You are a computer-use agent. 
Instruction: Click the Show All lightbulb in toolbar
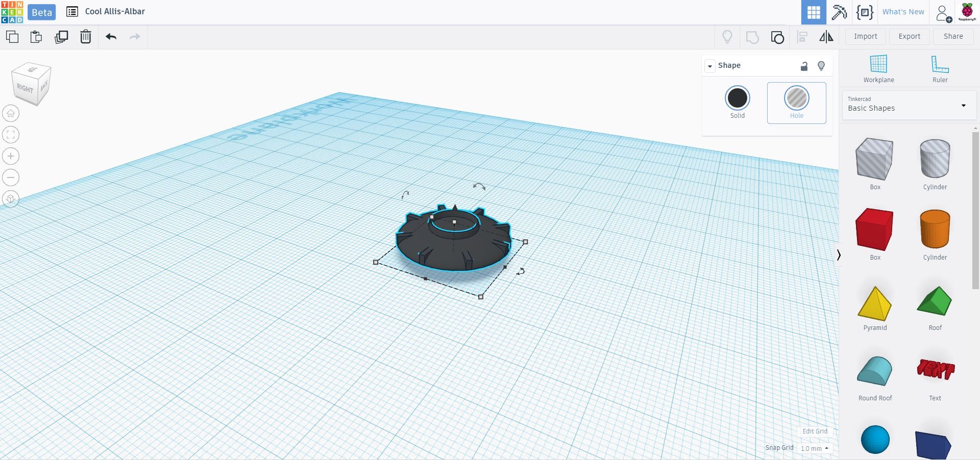(727, 37)
